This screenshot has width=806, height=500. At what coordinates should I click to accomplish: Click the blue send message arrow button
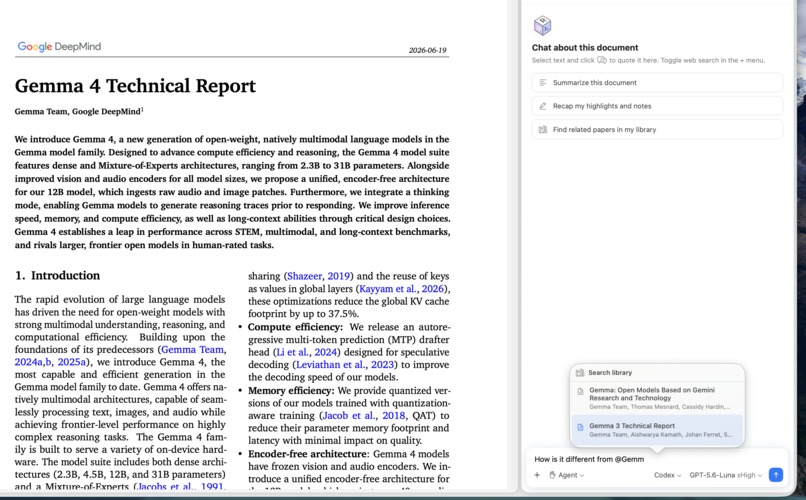click(x=776, y=475)
